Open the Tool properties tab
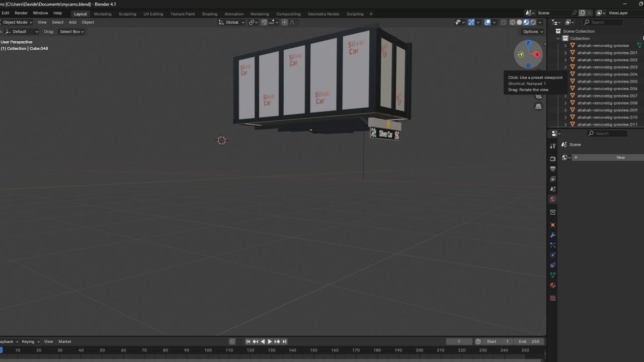This screenshot has height=362, width=644. pos(552,146)
